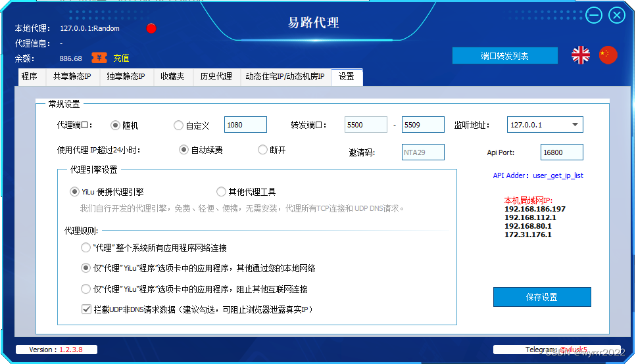Select 其他代理工具 proxy engine option
The width and height of the screenshot is (636, 364).
222,192
